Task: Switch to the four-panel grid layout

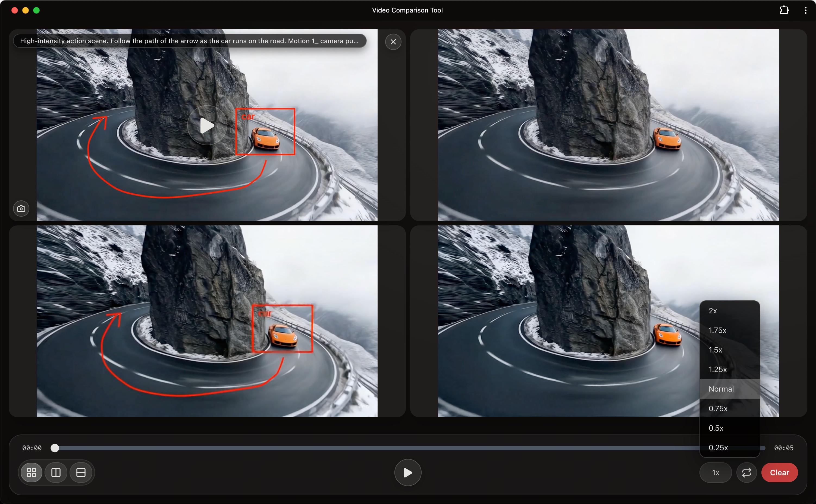Action: pyautogui.click(x=31, y=472)
